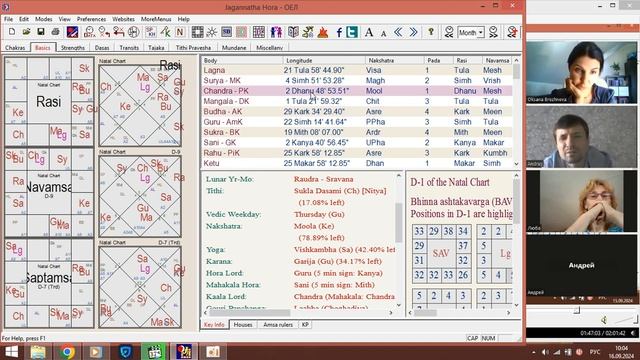Open the MoreMenus menu
Screen dimensions: 640x360
[156, 19]
